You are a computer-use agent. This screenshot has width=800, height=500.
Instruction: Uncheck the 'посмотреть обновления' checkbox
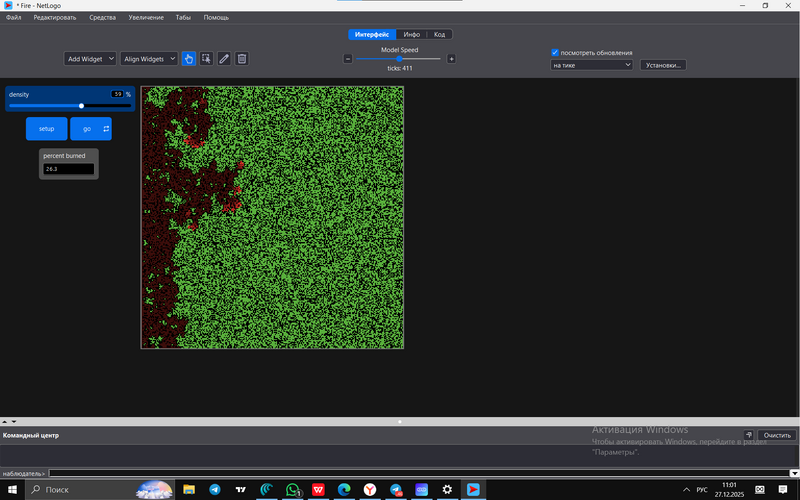pos(555,52)
